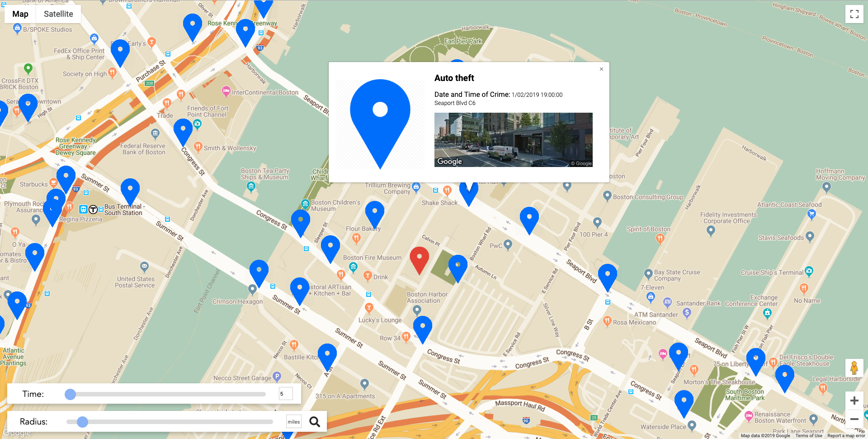
Task: Click the blue marker on South Station
Action: 130,192
